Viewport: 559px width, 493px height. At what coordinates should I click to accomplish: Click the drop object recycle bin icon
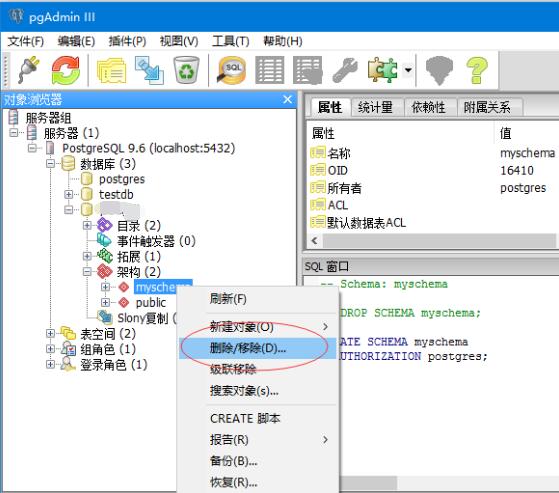186,70
